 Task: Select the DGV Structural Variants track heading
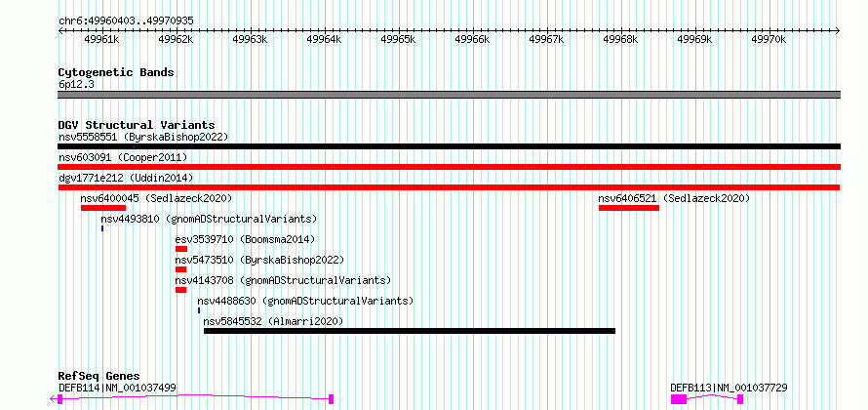(x=137, y=125)
